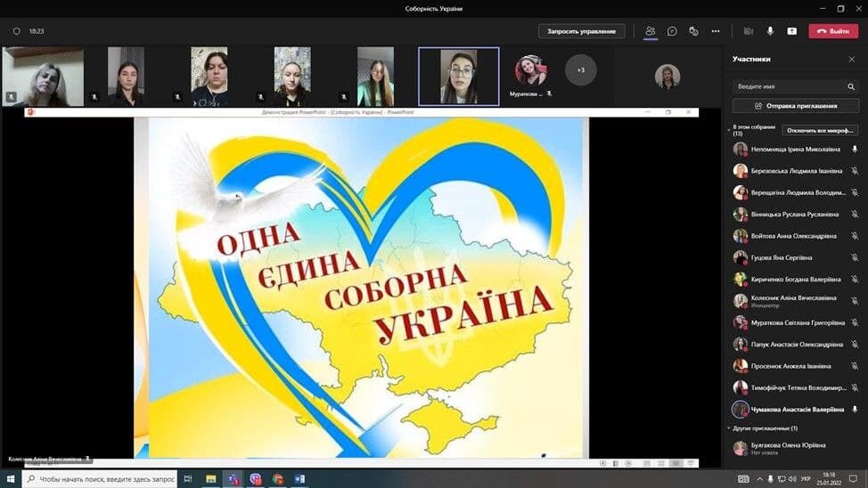
Task: Open the reactions icon in meeting toolbar
Action: click(x=693, y=31)
